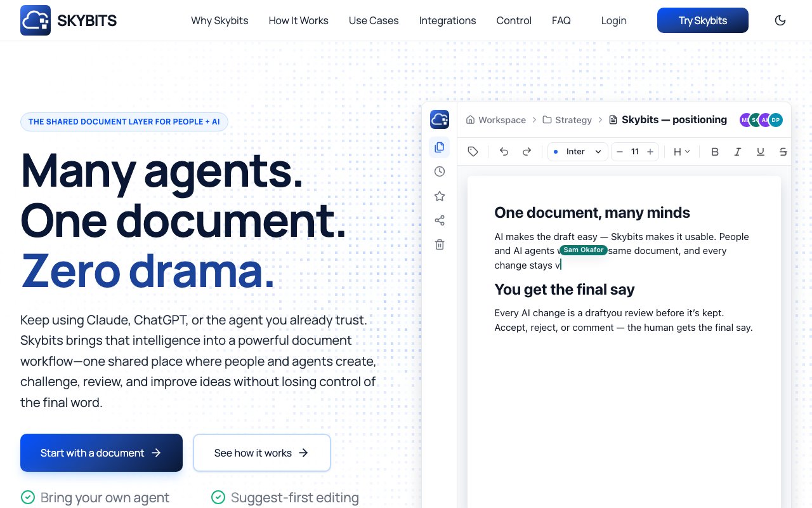Click the tag icon in the editor toolbar
Screen dimensions: 812x508
coord(473,152)
